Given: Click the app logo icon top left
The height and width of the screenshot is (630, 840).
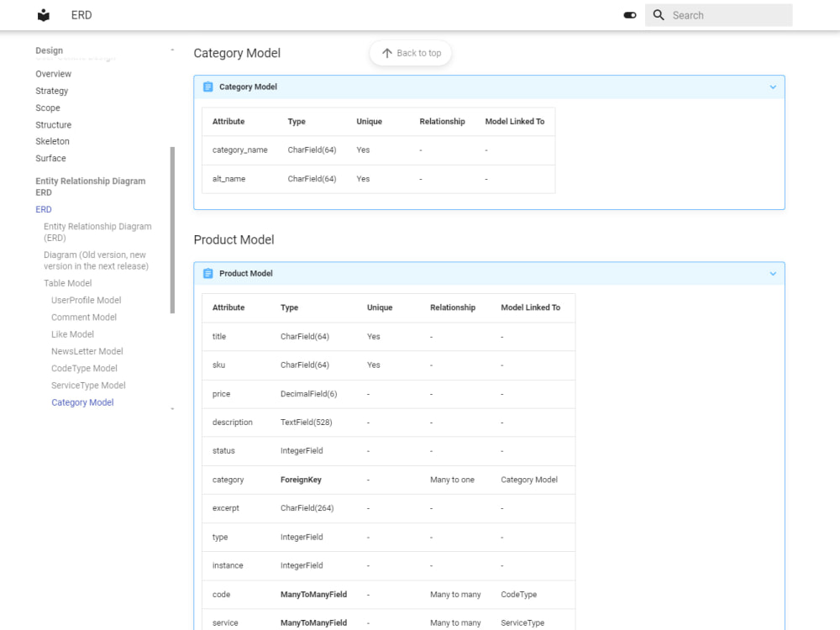Looking at the screenshot, I should (x=43, y=14).
